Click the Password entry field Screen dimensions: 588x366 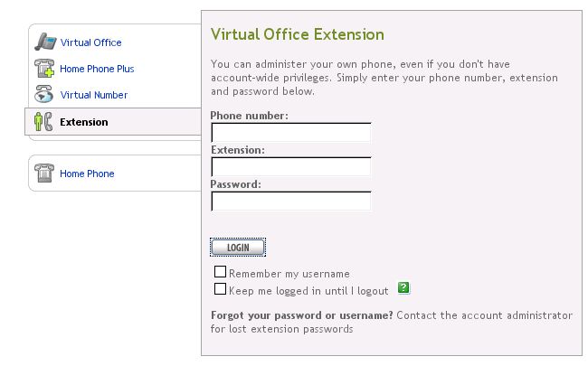pyautogui.click(x=290, y=201)
